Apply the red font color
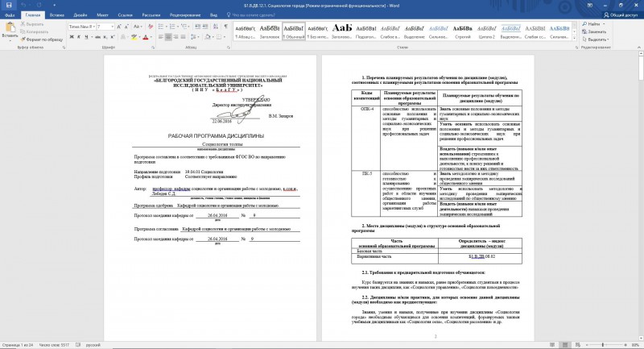 [x=145, y=37]
